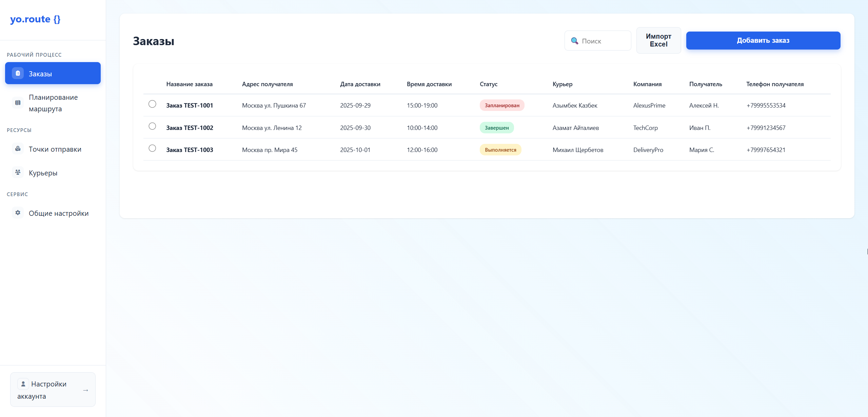Click the route planning map icon
This screenshot has height=417, width=868.
click(18, 102)
